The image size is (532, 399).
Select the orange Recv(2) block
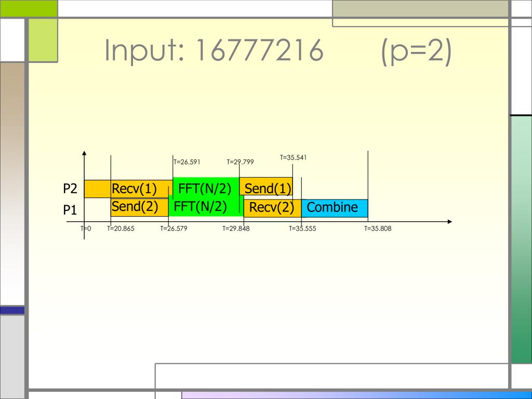coord(272,208)
